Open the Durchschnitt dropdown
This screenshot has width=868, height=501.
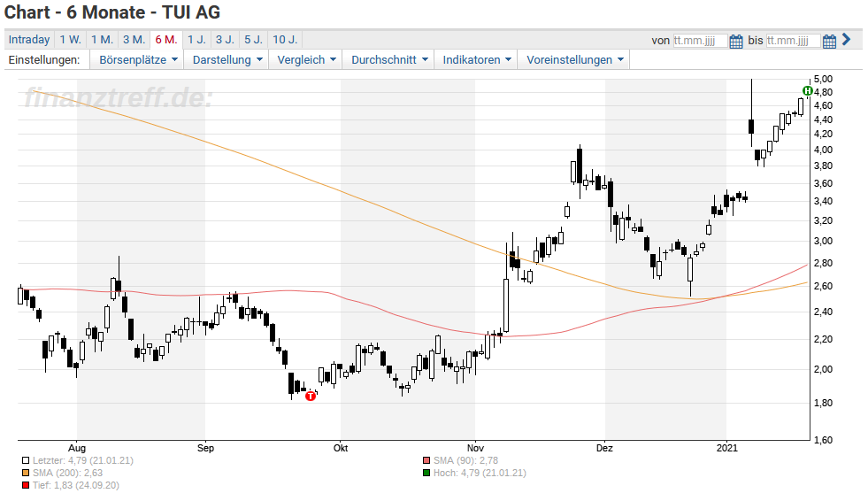click(x=389, y=60)
